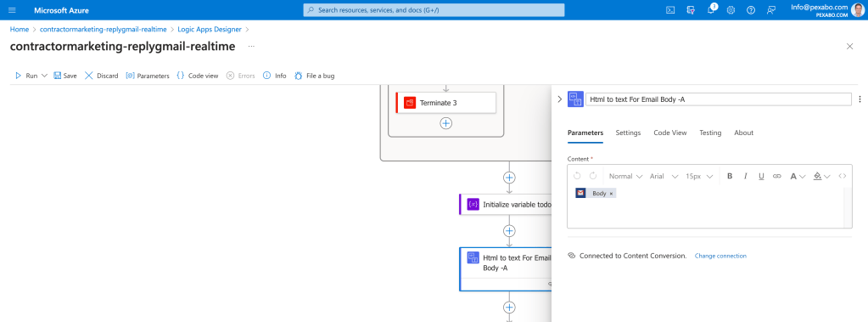Click Change connection link
The width and height of the screenshot is (868, 322).
pyautogui.click(x=720, y=256)
